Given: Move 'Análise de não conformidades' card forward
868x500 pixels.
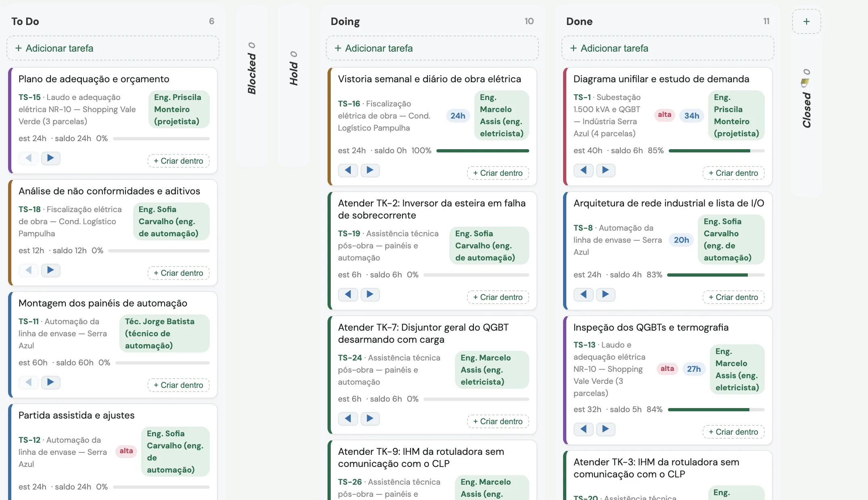Looking at the screenshot, I should (x=50, y=270).
